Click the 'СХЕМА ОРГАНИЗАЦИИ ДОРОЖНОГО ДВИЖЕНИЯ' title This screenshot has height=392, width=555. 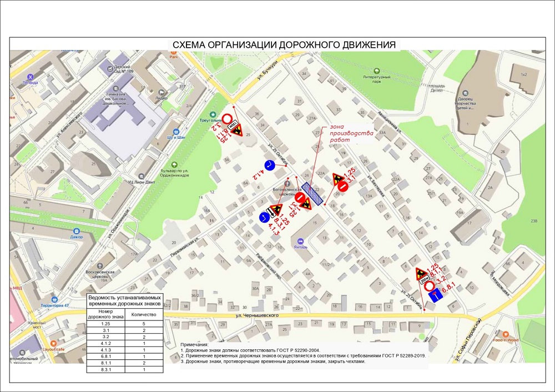283,46
